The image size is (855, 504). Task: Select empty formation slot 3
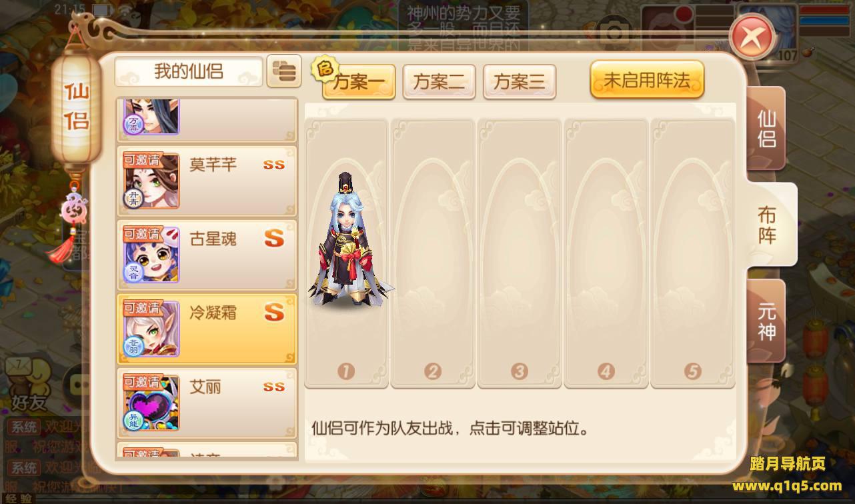520,253
